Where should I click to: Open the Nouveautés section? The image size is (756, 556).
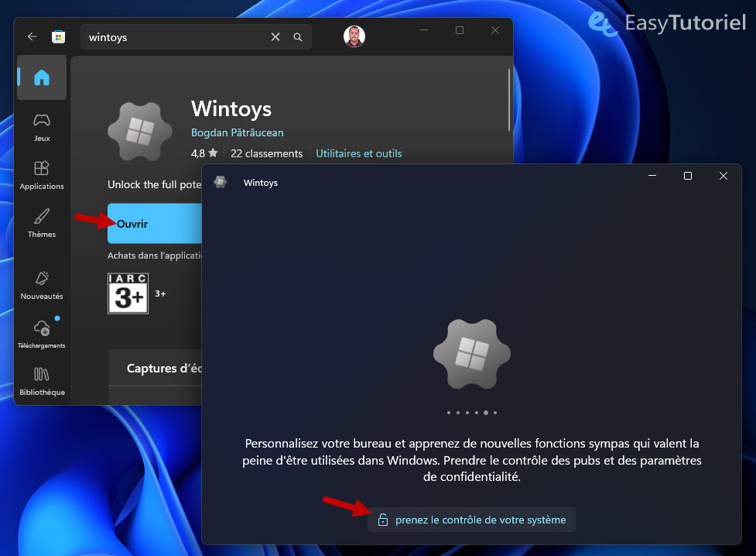41,283
